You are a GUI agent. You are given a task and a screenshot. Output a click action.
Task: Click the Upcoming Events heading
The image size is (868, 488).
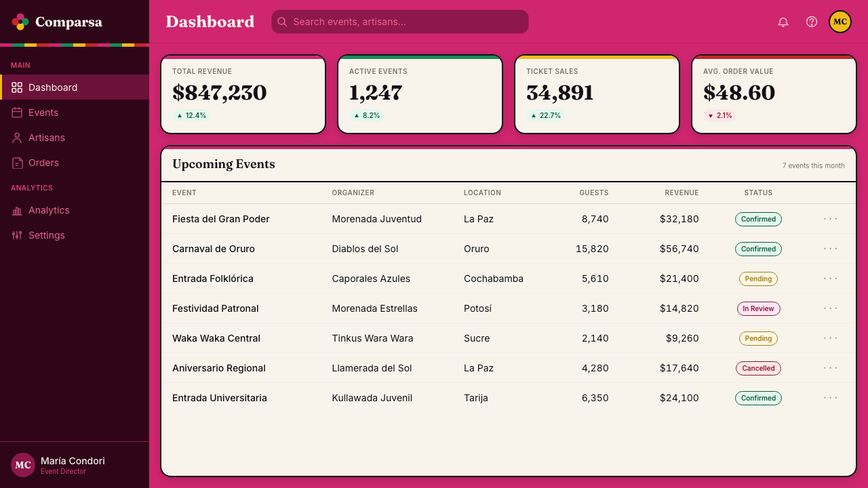(224, 164)
